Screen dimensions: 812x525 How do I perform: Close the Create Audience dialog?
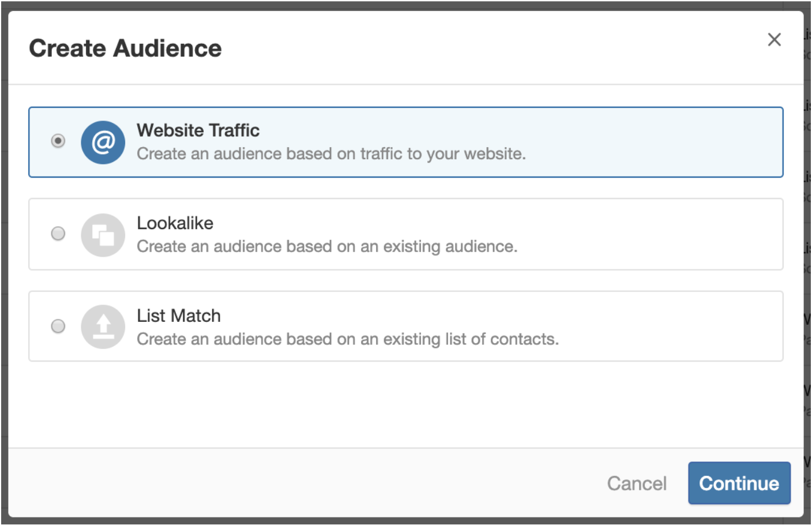(x=774, y=39)
